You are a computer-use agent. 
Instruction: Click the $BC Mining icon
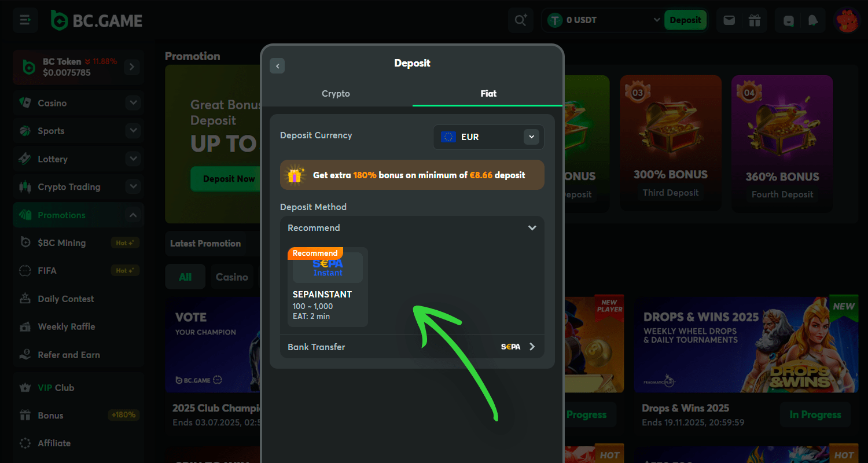(25, 242)
